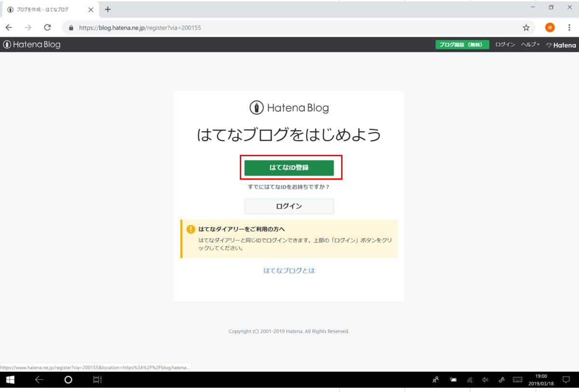The height and width of the screenshot is (392, 579).
Task: Click the browser forward arrow
Action: coord(28,27)
